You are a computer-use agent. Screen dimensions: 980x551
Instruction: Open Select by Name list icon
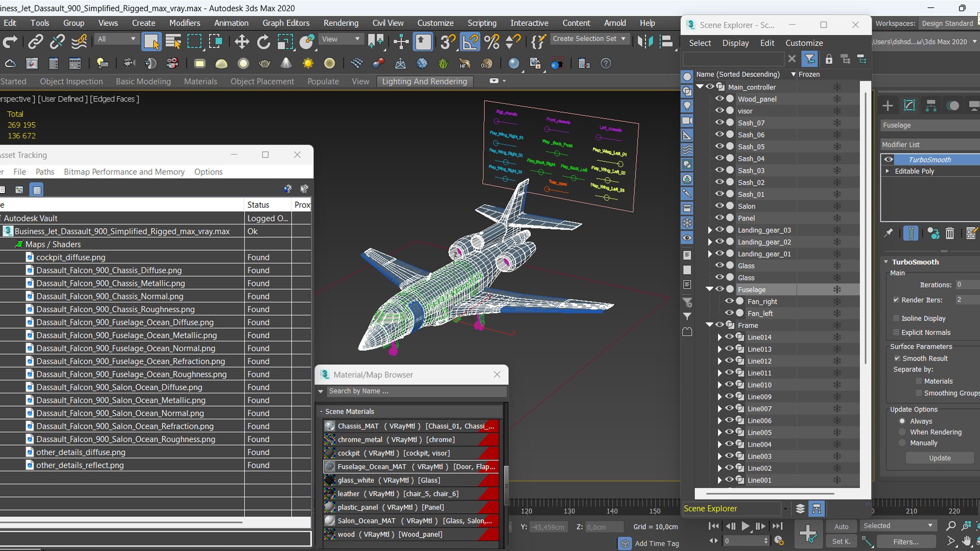click(173, 41)
